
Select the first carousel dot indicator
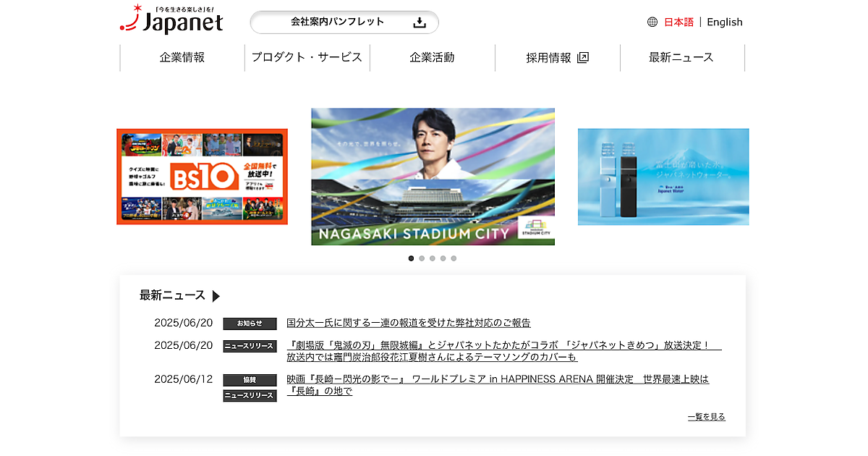412,258
